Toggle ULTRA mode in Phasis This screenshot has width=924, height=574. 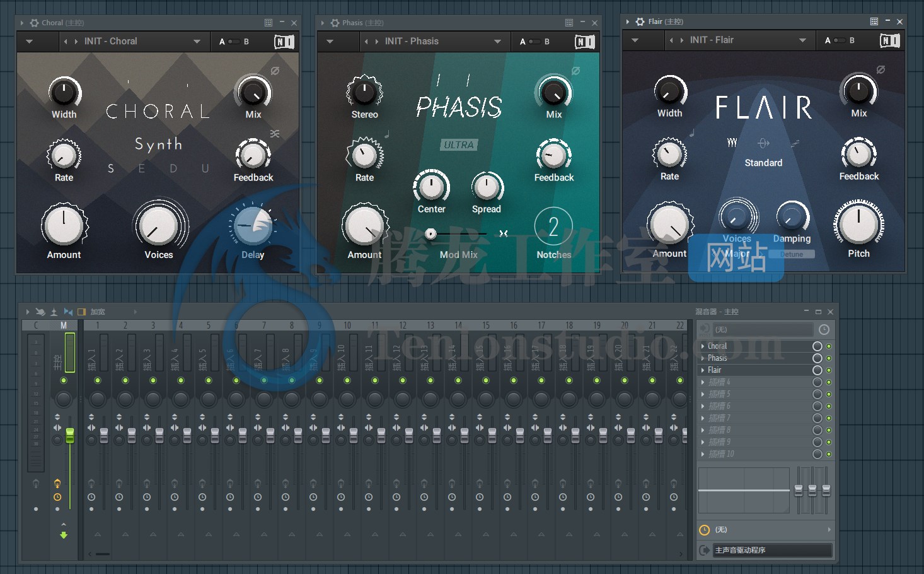[x=459, y=145]
